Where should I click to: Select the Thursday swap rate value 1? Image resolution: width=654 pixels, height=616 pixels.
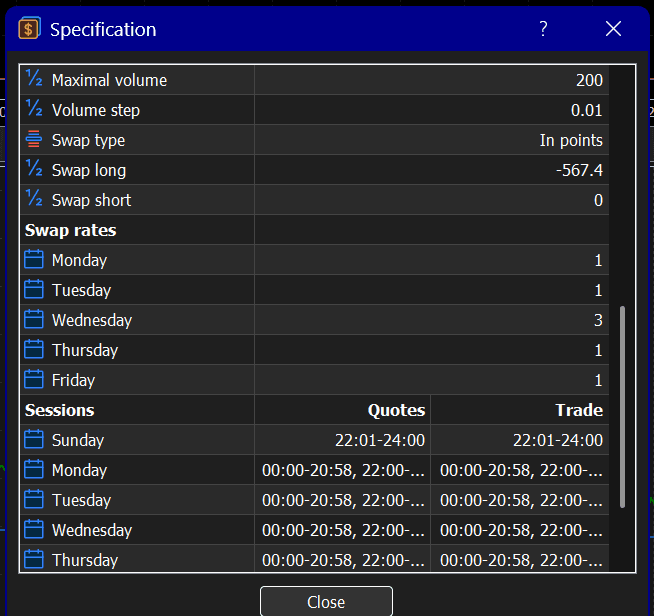599,350
